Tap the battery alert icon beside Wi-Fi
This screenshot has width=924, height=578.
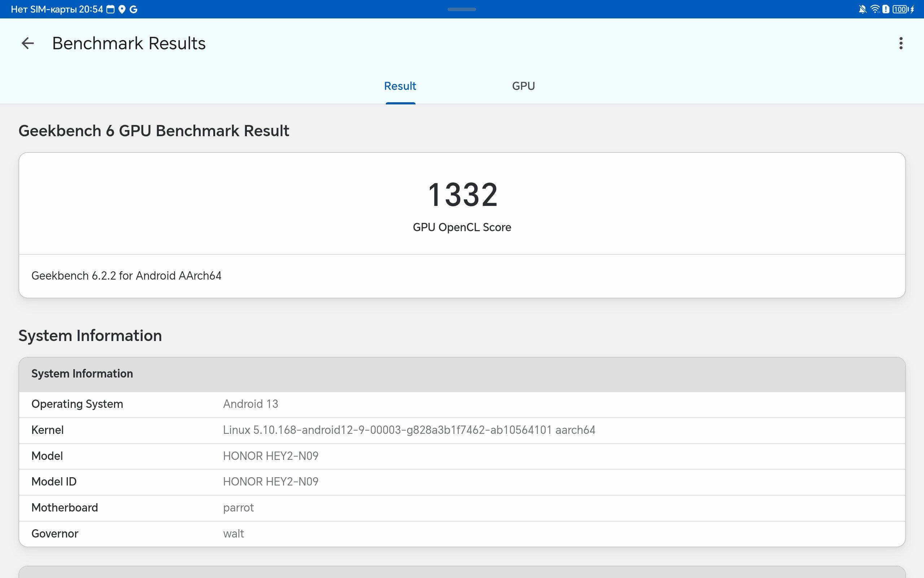coord(886,9)
